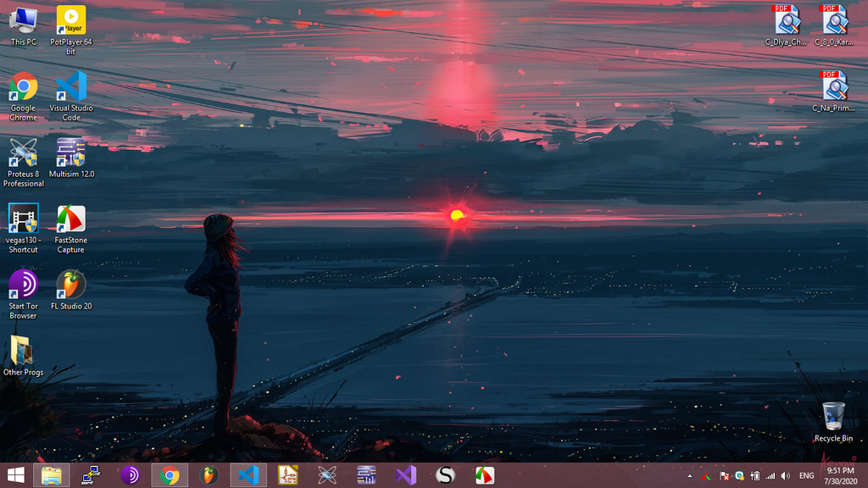Image resolution: width=868 pixels, height=488 pixels.
Task: Open PuTTY from the taskbar
Action: (x=91, y=475)
